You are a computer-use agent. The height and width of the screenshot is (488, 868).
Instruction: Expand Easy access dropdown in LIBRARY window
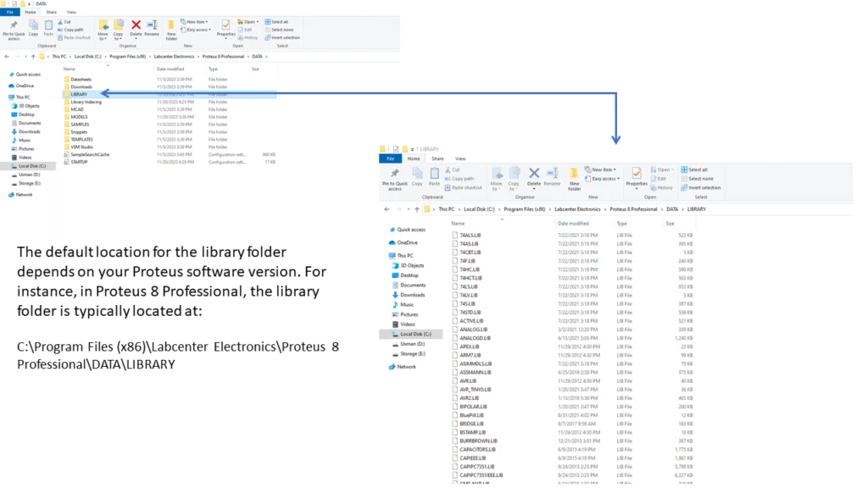tap(604, 179)
